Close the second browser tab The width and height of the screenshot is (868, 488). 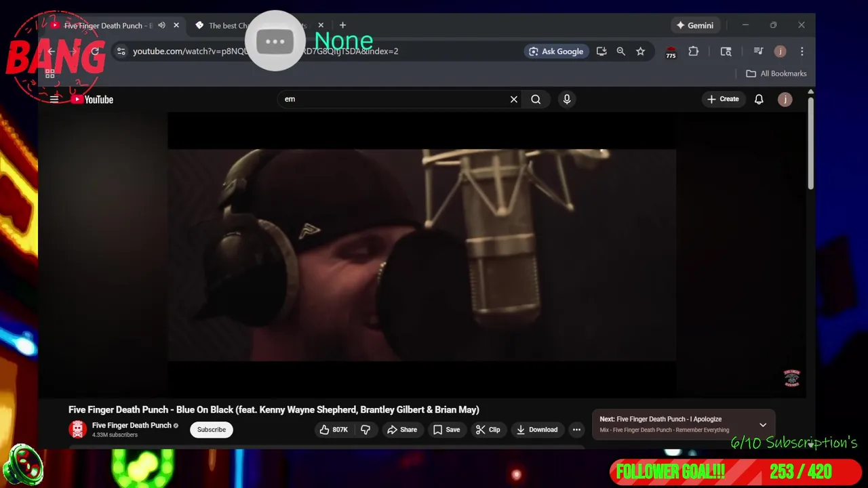tap(321, 26)
